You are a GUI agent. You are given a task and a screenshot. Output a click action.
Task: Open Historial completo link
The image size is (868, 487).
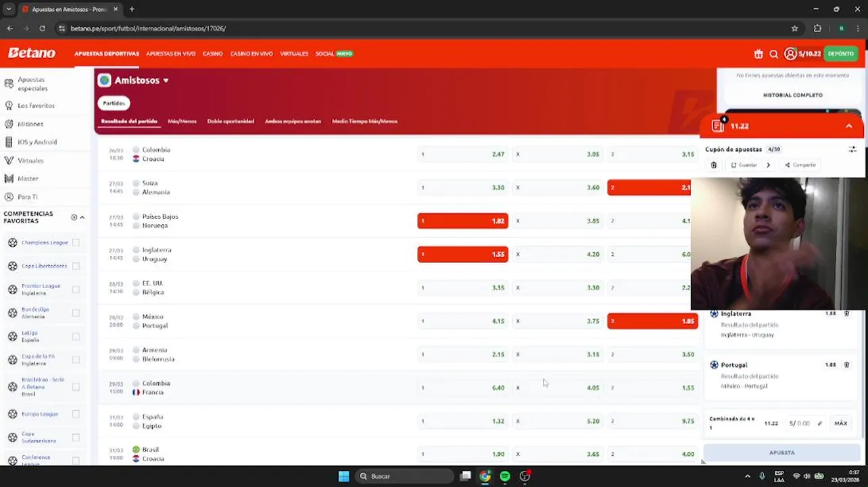tap(793, 95)
